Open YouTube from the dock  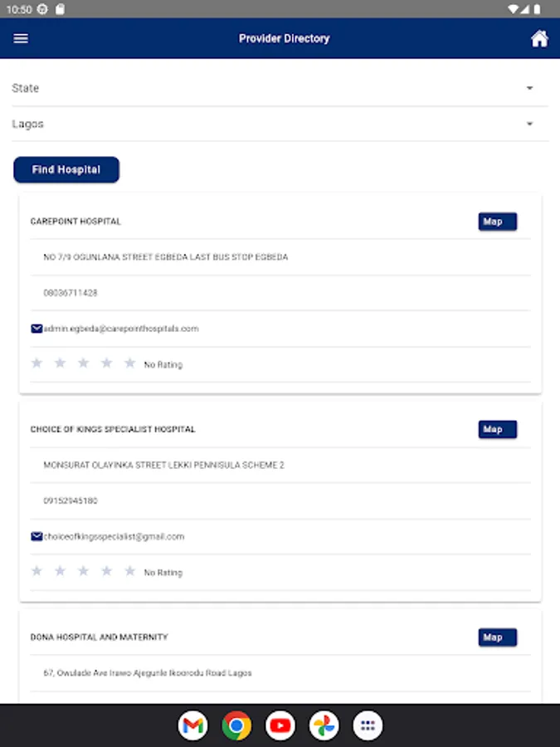tap(280, 726)
